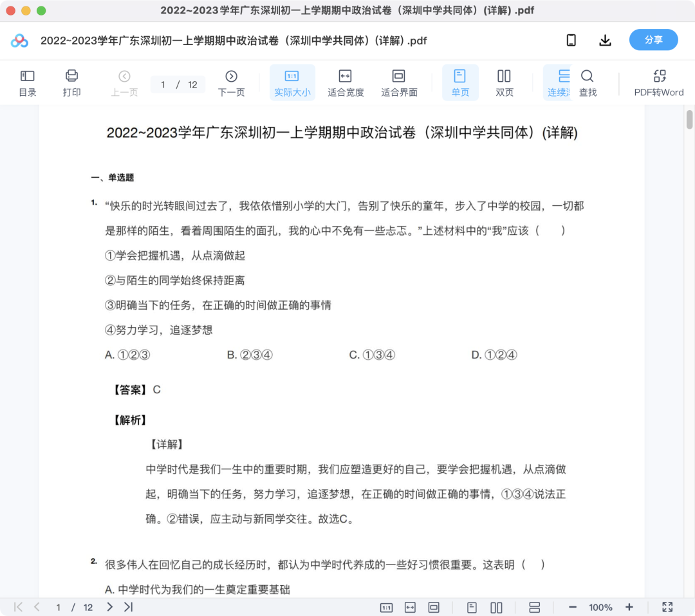Click the vertical scrollbar thumb
Screen dimensions: 695x616
click(x=689, y=119)
